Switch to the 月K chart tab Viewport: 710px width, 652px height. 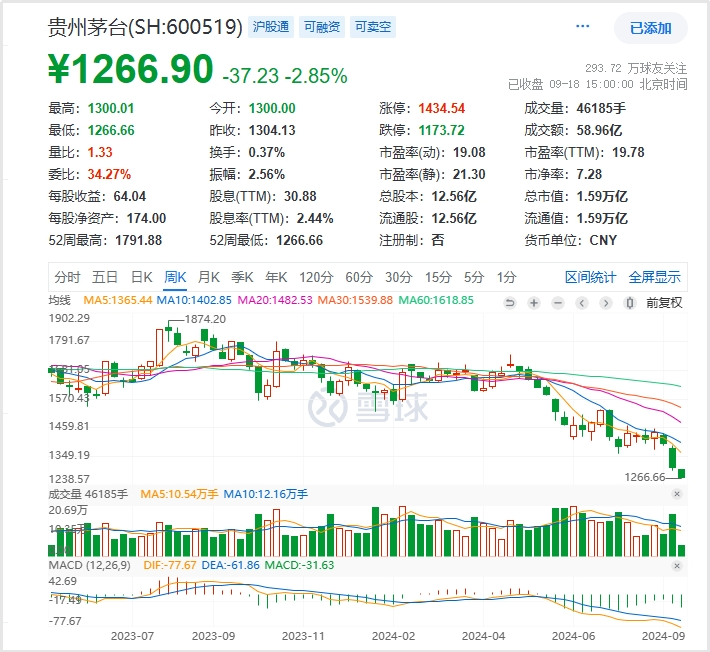point(209,277)
